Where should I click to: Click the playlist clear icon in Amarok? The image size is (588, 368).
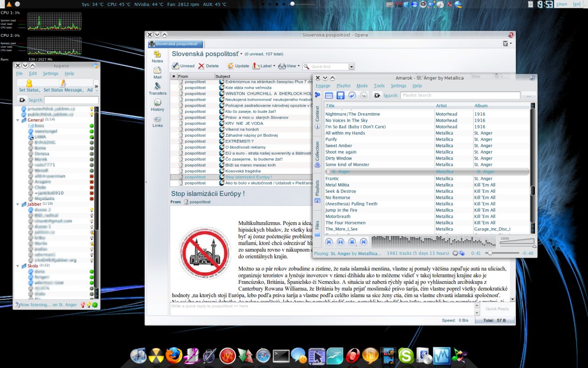tap(329, 95)
